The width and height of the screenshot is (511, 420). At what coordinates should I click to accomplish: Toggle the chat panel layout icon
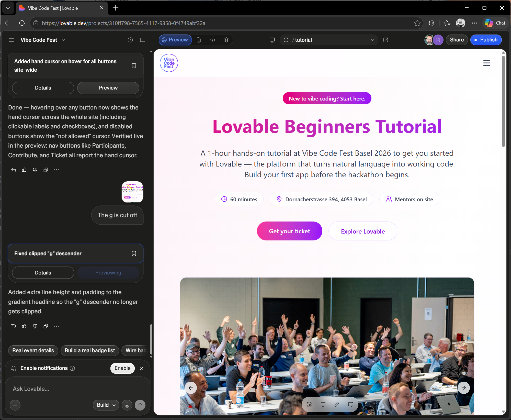pos(143,40)
